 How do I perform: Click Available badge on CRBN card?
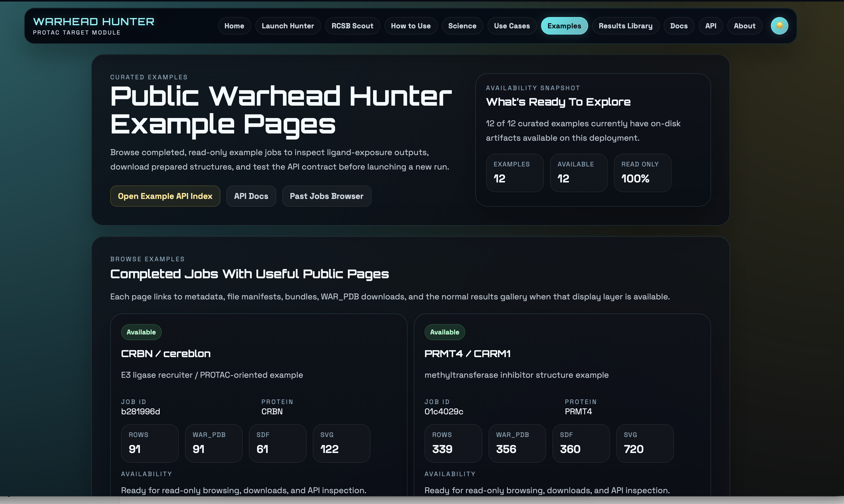coord(141,332)
